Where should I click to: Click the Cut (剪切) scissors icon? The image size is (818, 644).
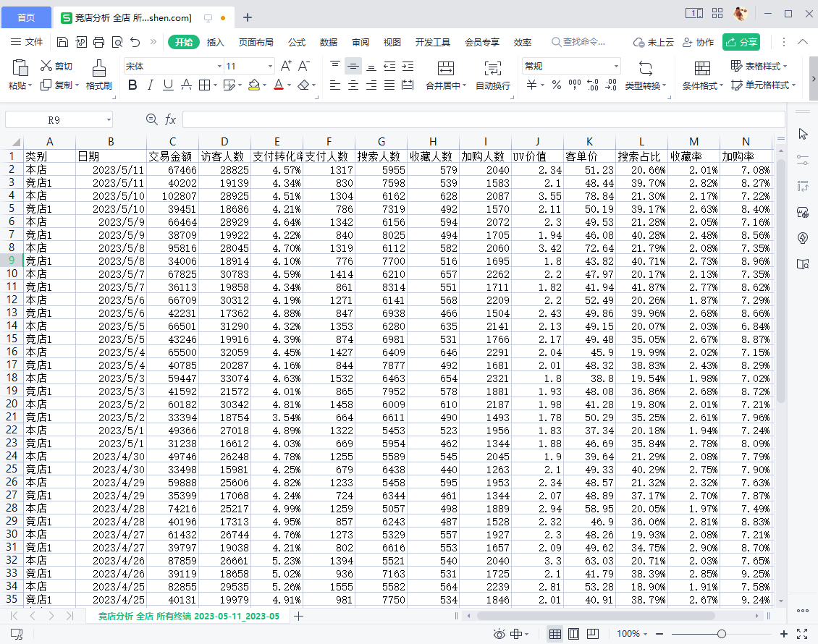pyautogui.click(x=46, y=66)
